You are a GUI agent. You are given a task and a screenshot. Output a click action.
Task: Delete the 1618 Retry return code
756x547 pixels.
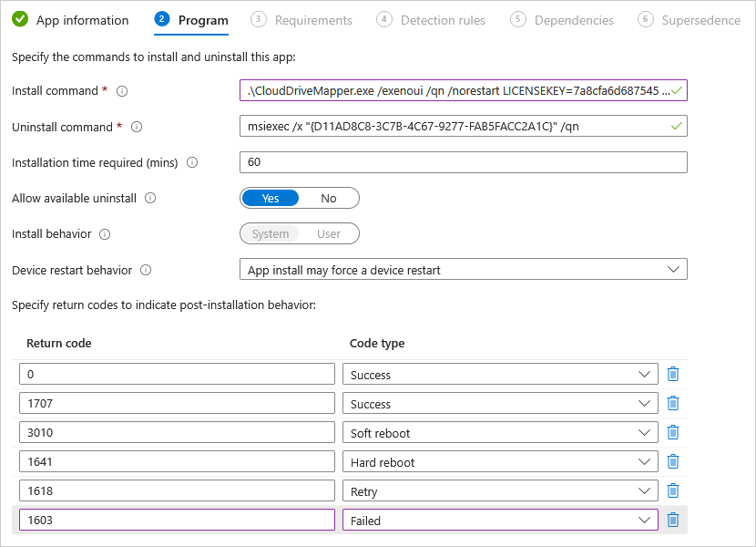(673, 490)
